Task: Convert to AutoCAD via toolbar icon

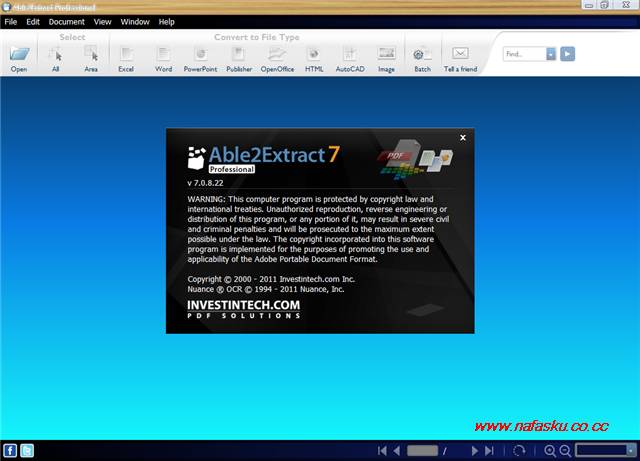Action: [350, 54]
